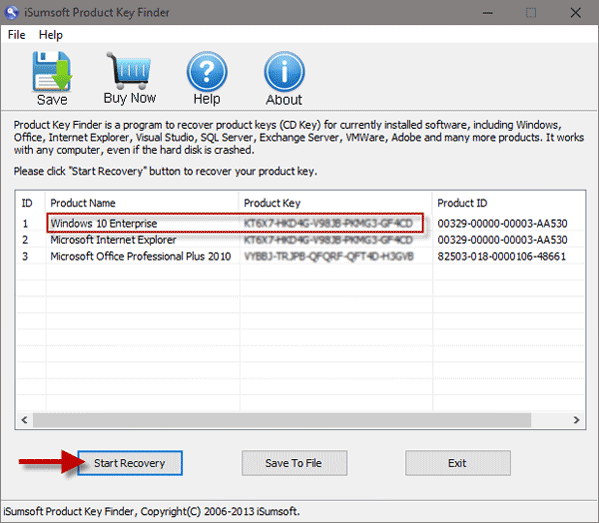Click the Start Recovery button
The image size is (599, 523).
[x=130, y=463]
